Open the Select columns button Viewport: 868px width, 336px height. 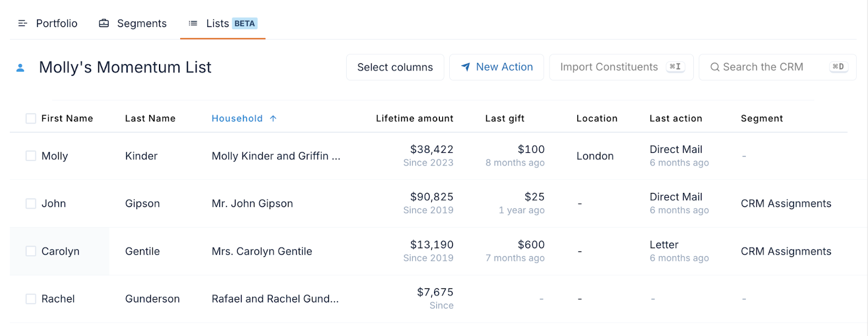[395, 67]
